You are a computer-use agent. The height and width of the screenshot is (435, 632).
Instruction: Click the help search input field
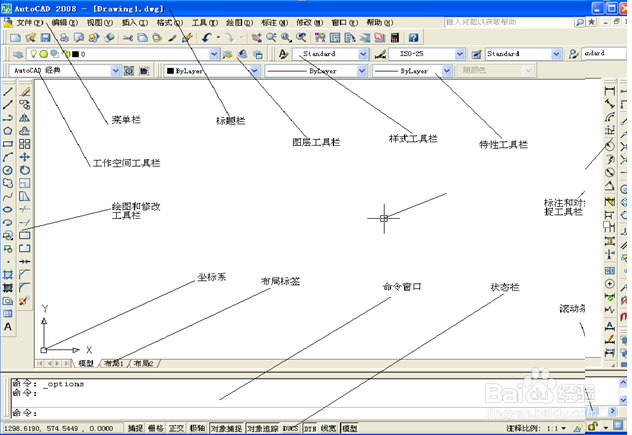[x=508, y=22]
